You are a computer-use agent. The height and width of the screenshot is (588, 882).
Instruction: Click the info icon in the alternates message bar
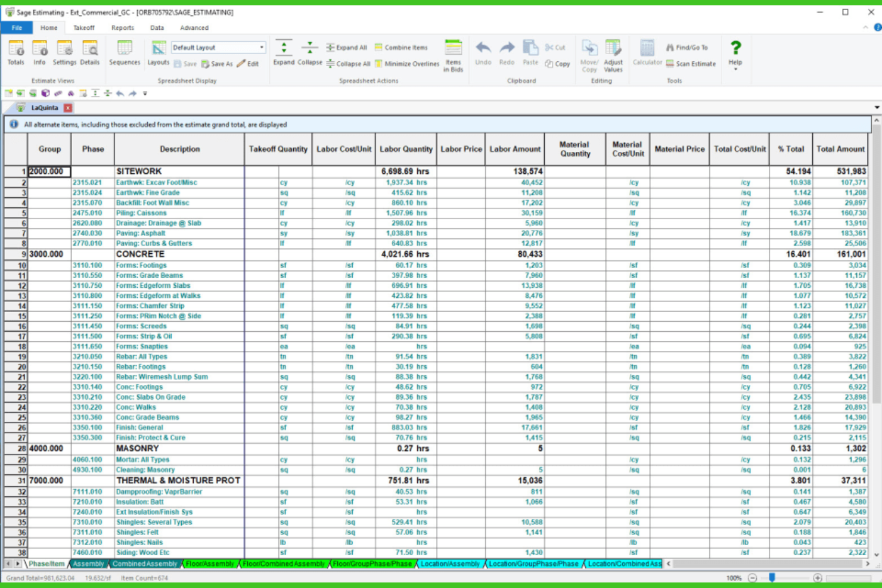tap(14, 125)
